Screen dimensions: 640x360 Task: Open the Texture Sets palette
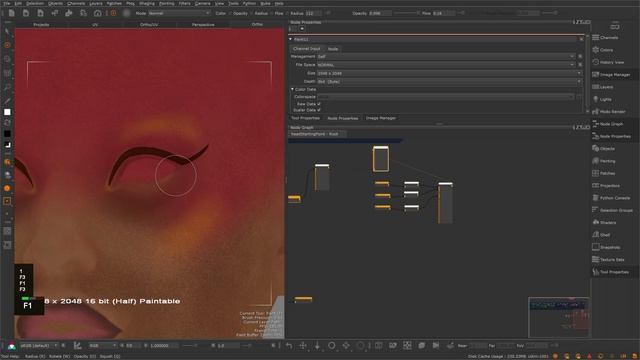click(x=609, y=259)
